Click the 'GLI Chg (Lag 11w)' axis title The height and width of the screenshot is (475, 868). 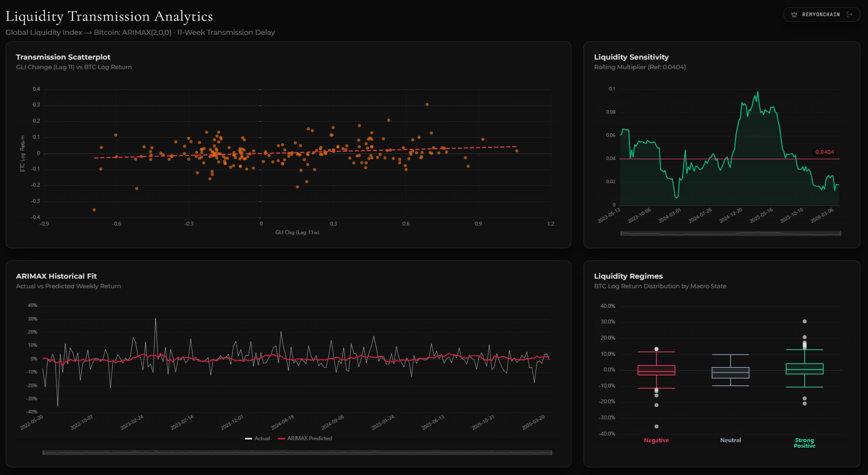pos(297,232)
